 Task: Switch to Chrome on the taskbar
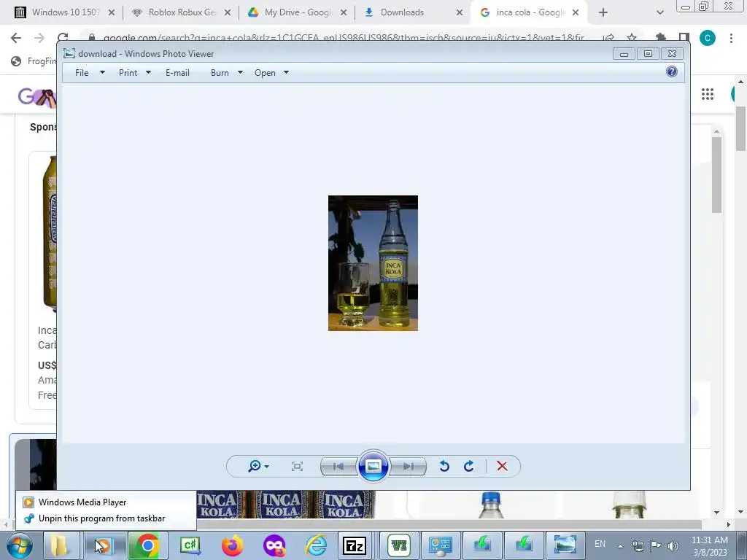pos(147,545)
